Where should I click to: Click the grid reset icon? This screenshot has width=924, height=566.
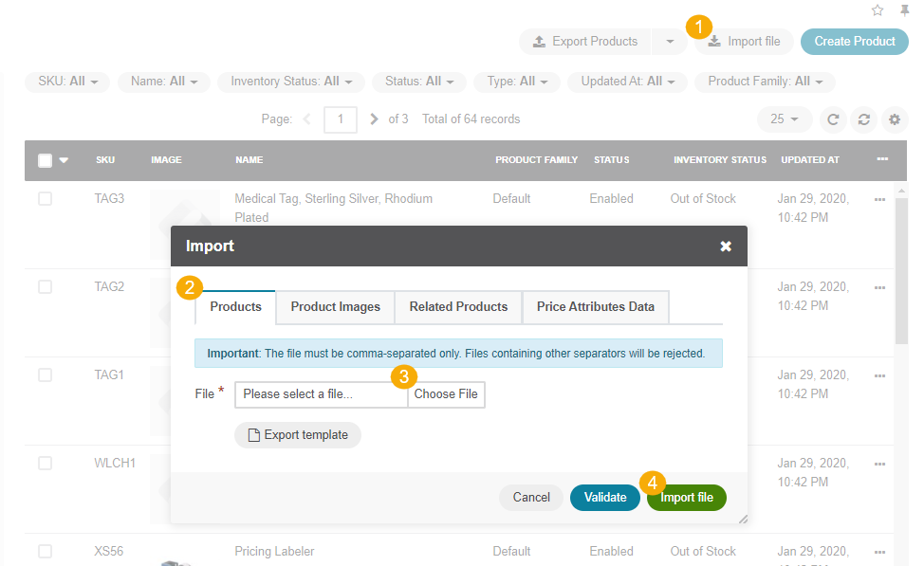(863, 119)
